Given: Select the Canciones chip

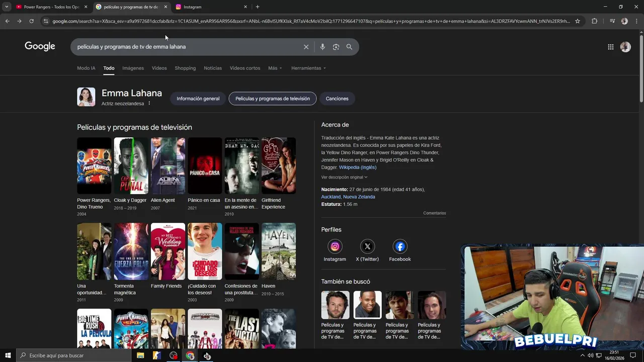Looking at the screenshot, I should click(337, 99).
